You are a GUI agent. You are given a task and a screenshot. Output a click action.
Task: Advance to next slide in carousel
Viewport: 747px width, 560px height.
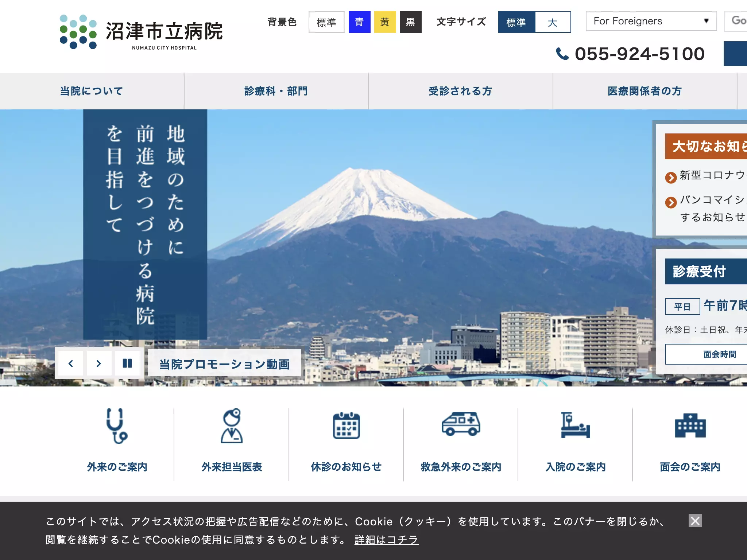click(x=98, y=363)
